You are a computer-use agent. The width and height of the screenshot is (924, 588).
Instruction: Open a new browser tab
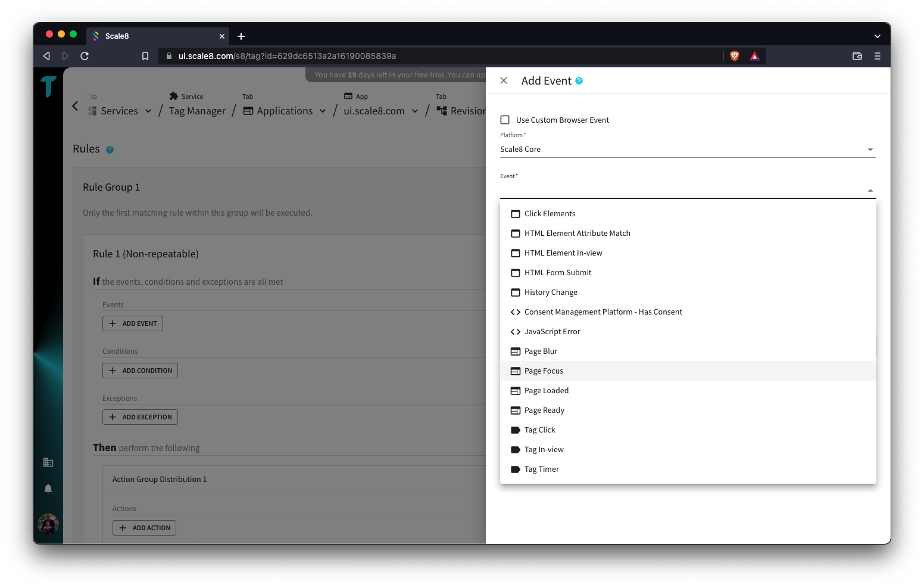(x=241, y=36)
